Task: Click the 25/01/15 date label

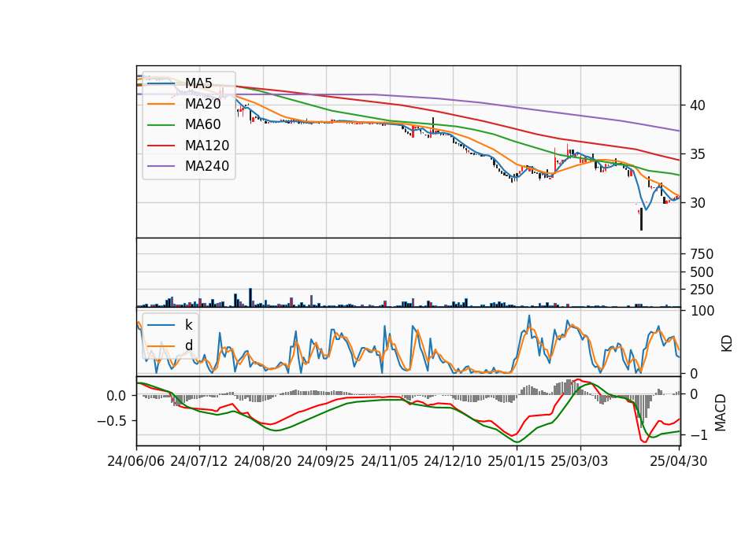Action: coord(517,461)
